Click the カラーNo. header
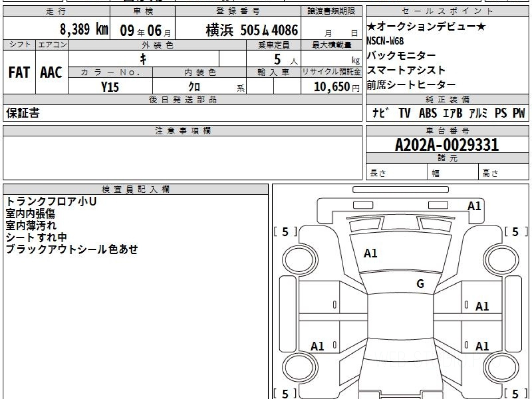Viewport: 532px width, 399px height. pos(110,73)
